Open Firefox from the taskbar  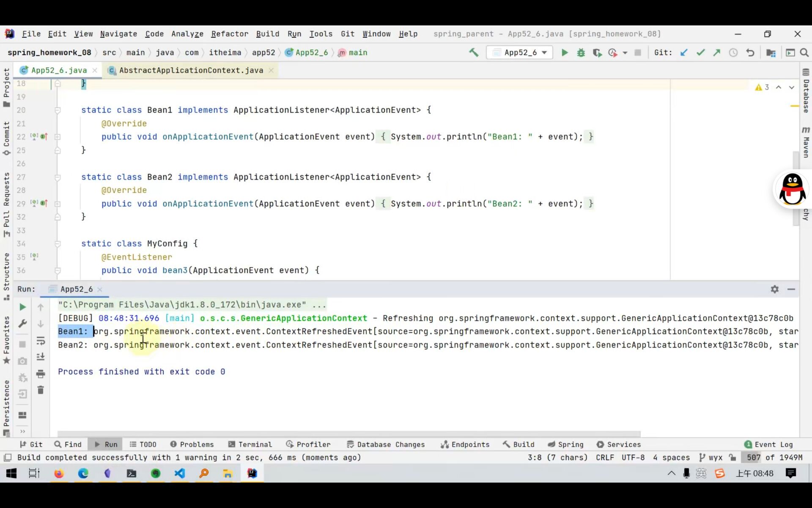[59, 473]
